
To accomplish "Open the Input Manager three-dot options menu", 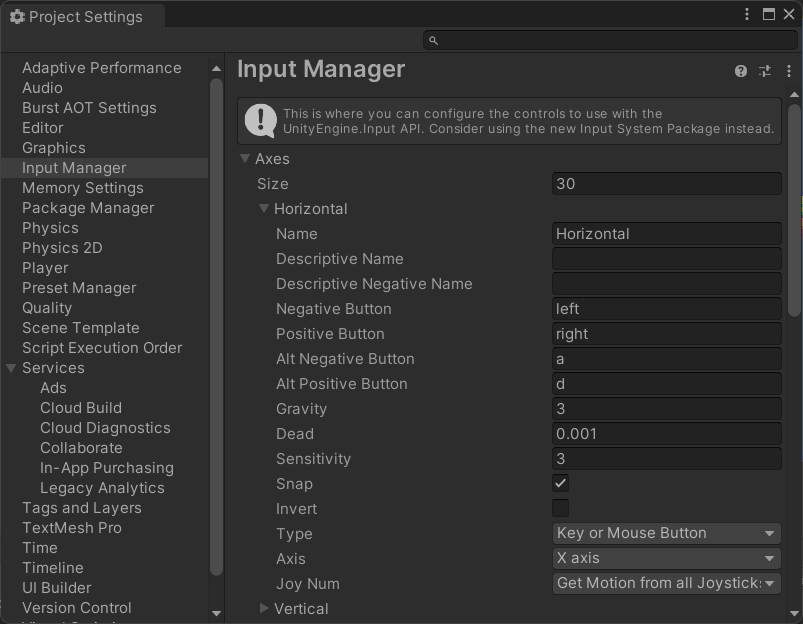I will pos(788,71).
